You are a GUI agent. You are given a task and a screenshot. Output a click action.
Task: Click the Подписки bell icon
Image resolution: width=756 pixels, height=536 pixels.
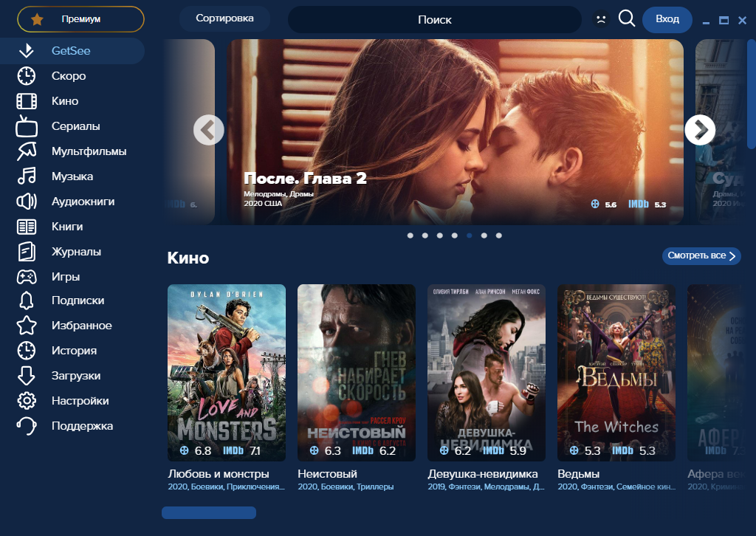(27, 300)
